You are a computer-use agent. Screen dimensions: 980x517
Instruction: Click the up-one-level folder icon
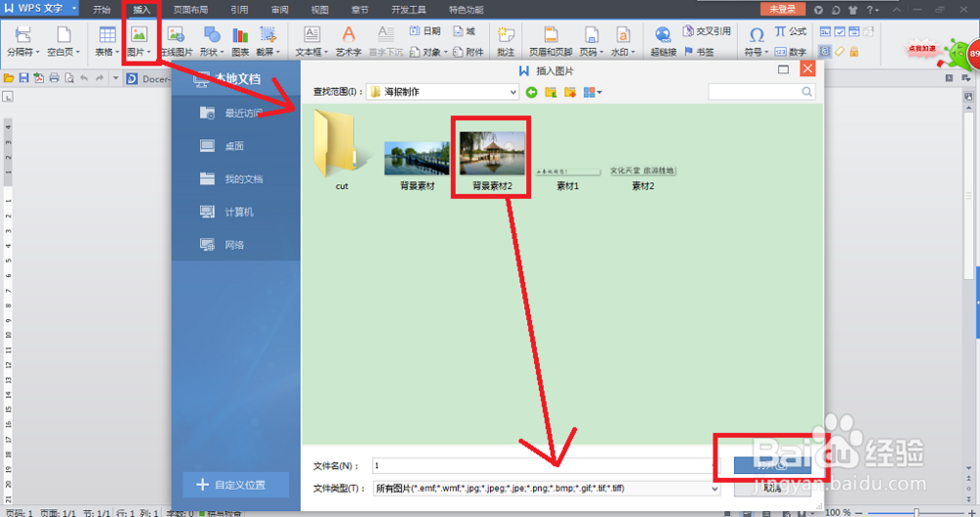pyautogui.click(x=551, y=92)
